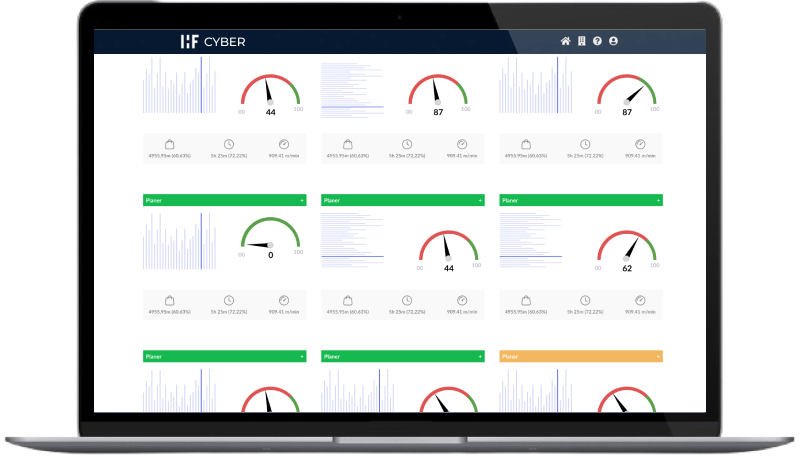This screenshot has height=464, width=800.
Task: Click bag icon under gauge 62
Action: [526, 301]
